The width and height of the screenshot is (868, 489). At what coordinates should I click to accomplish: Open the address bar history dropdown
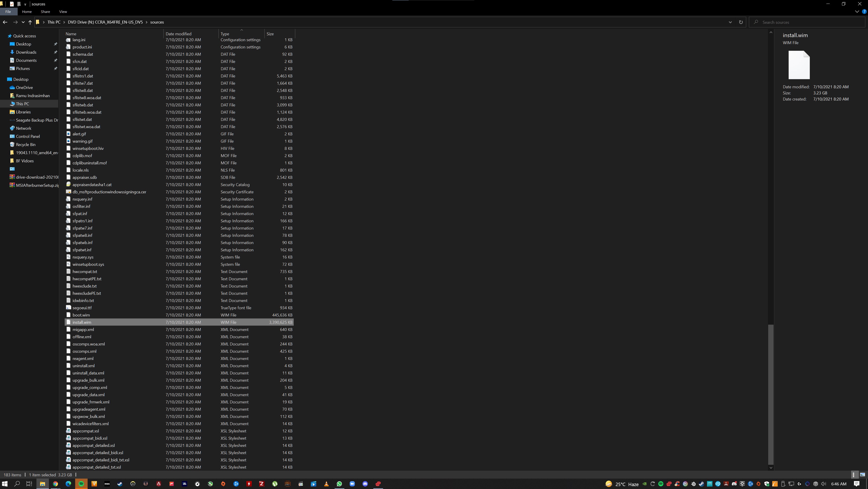click(x=730, y=22)
